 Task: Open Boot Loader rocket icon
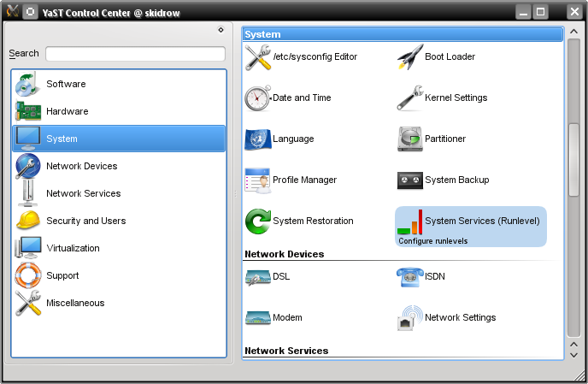click(410, 57)
